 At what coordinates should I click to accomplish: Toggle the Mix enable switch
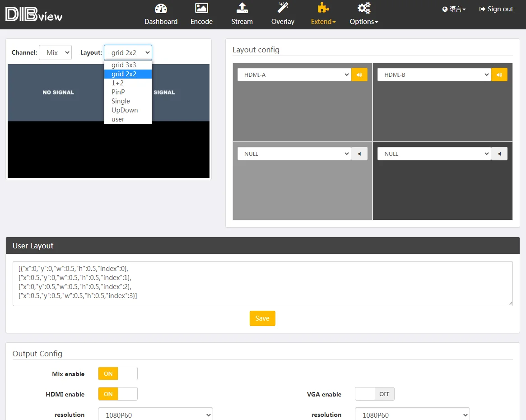click(x=118, y=373)
